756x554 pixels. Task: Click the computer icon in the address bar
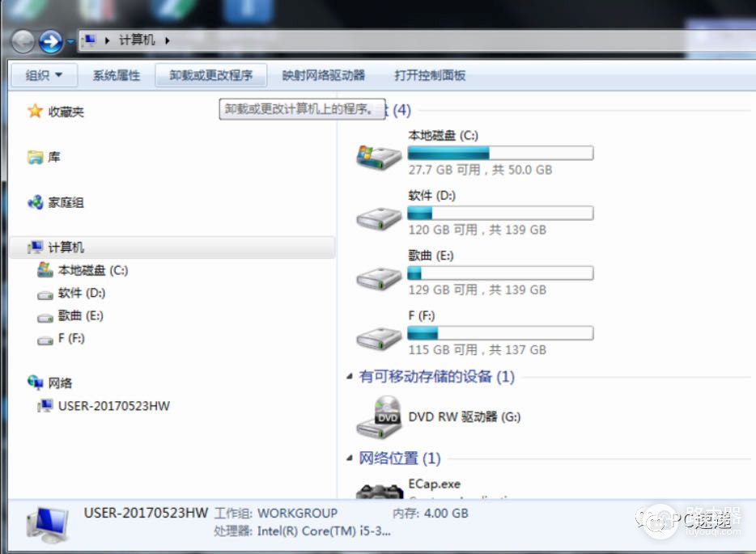point(89,40)
